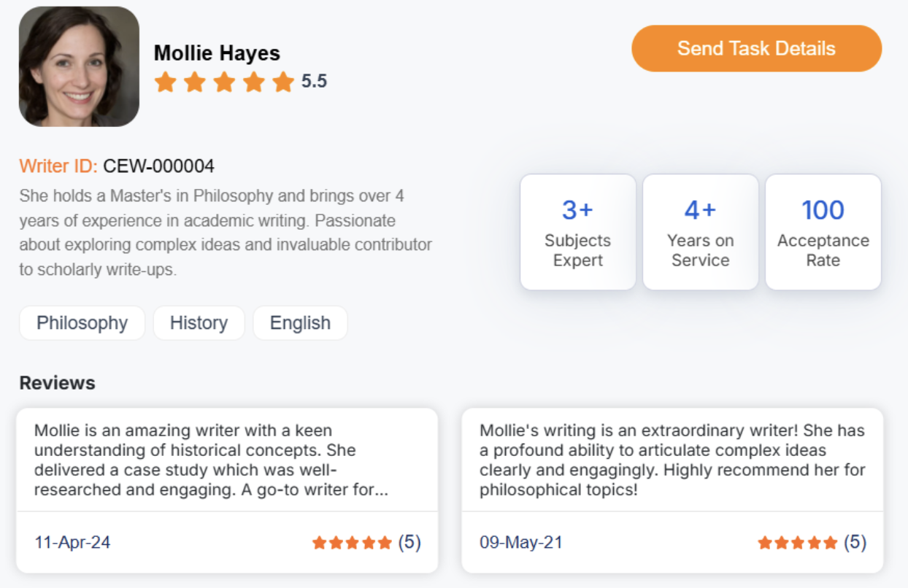Image resolution: width=908 pixels, height=588 pixels.
Task: Click the Mollie Hayes name heading
Action: pyautogui.click(x=217, y=53)
